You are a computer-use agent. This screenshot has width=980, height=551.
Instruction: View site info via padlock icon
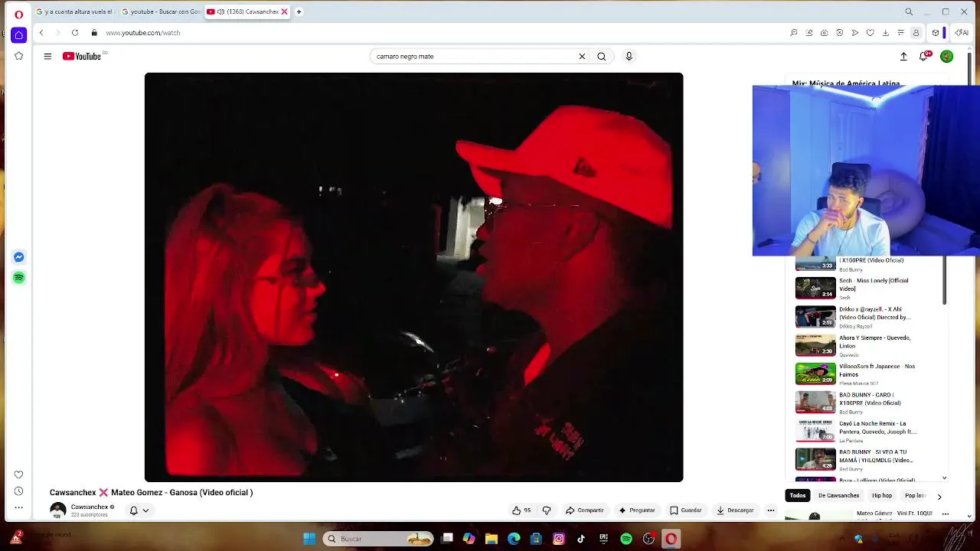pos(94,33)
